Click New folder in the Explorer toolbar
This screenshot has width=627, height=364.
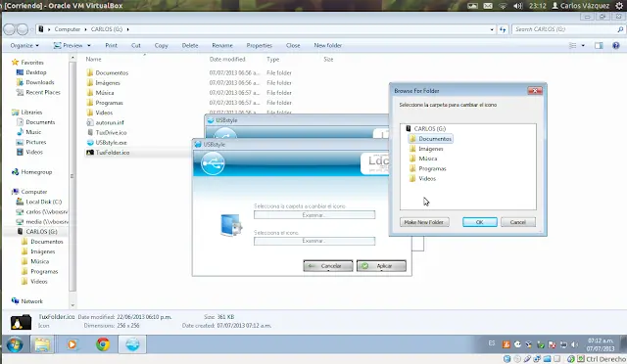pyautogui.click(x=328, y=46)
